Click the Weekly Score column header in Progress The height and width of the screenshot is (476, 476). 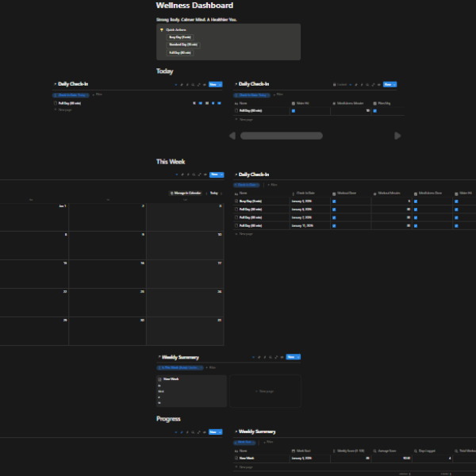click(351, 450)
